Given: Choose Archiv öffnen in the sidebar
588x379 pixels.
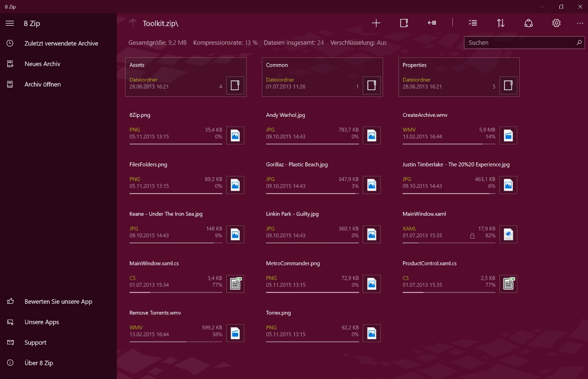Looking at the screenshot, I should click(43, 85).
